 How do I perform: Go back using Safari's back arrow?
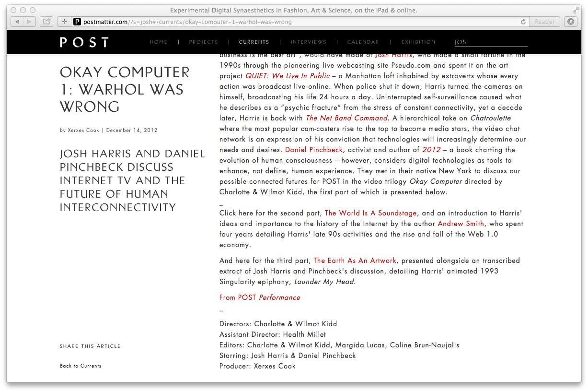click(x=17, y=22)
